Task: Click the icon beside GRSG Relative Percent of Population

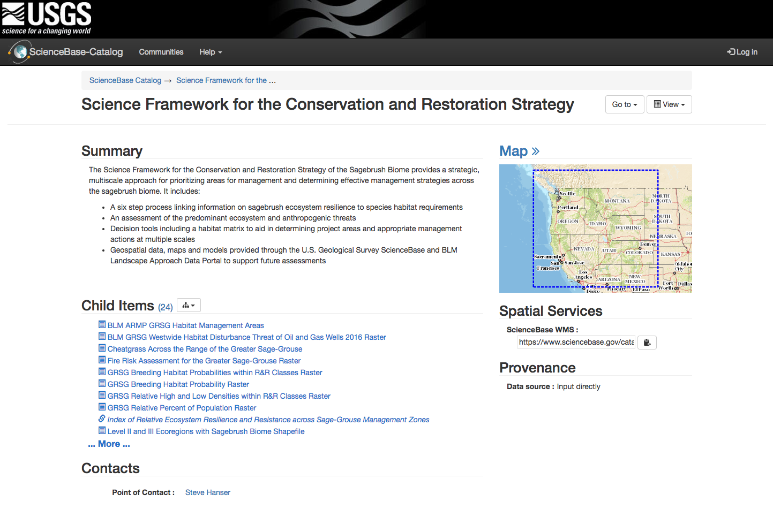Action: pos(102,407)
